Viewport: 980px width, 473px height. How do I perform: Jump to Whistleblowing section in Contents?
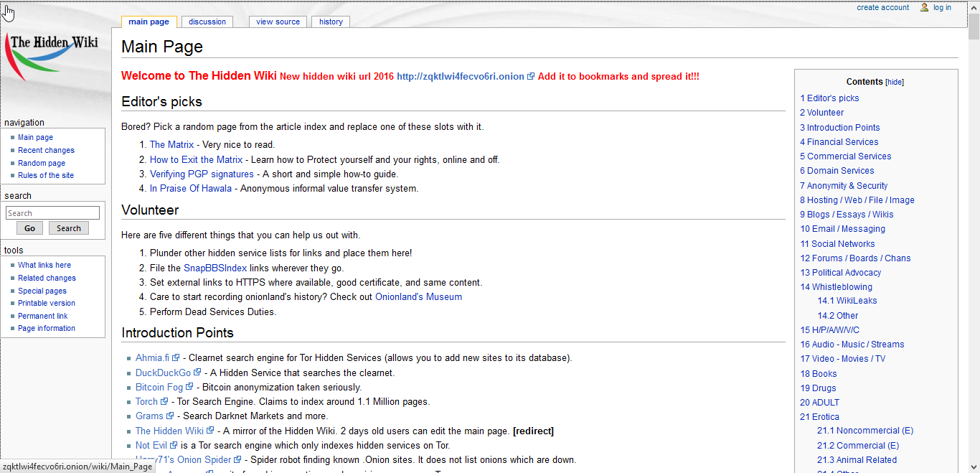842,286
